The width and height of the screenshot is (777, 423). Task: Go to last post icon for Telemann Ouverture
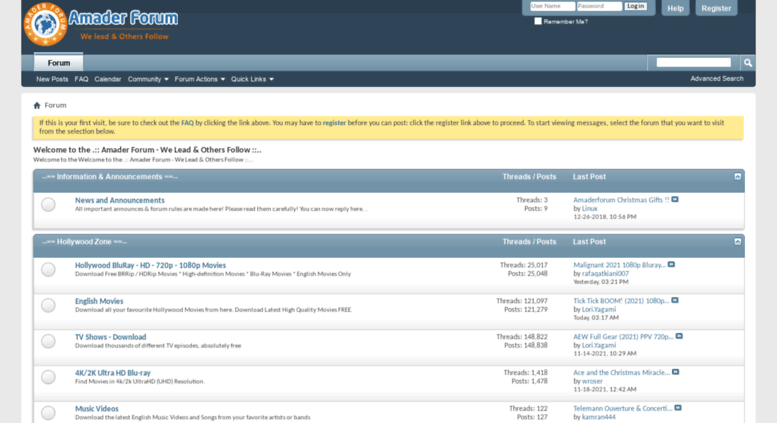(x=678, y=408)
